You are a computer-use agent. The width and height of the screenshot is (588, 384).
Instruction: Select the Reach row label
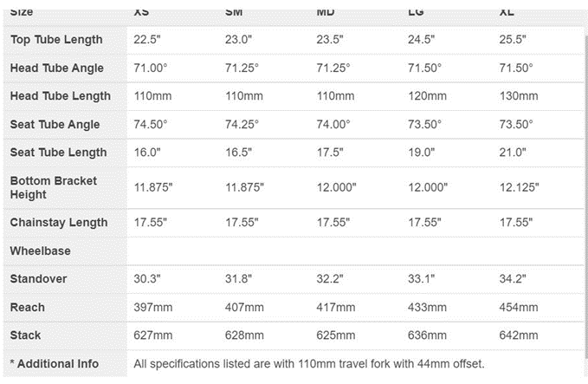tap(28, 308)
